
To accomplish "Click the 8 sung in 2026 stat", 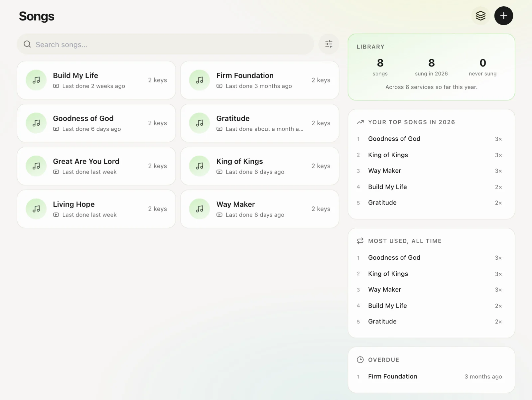I will coord(431,67).
